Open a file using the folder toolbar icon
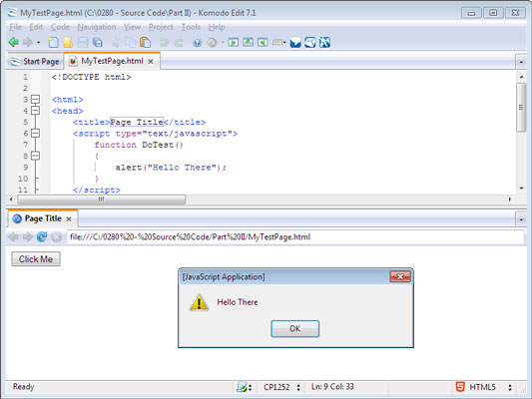Viewport: 532px width, 399px height. tap(68, 42)
